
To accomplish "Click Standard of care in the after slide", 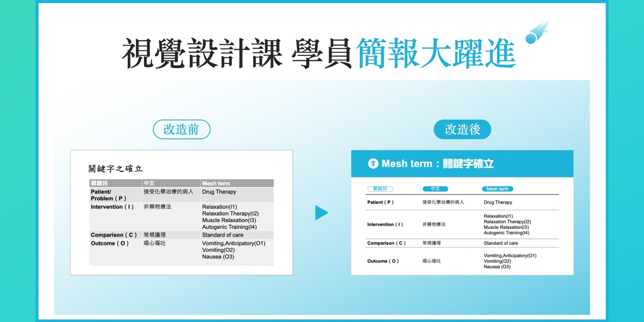I will 501,243.
